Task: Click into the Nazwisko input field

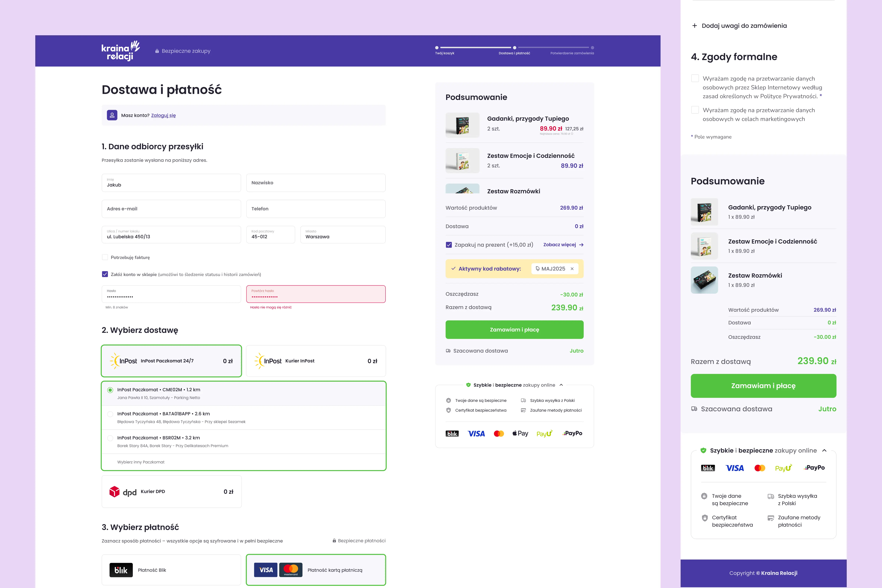Action: click(x=316, y=183)
